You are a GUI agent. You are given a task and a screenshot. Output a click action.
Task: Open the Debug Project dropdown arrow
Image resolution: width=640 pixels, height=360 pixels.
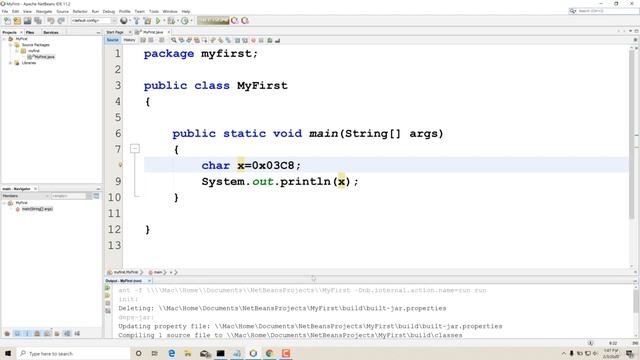click(x=178, y=21)
